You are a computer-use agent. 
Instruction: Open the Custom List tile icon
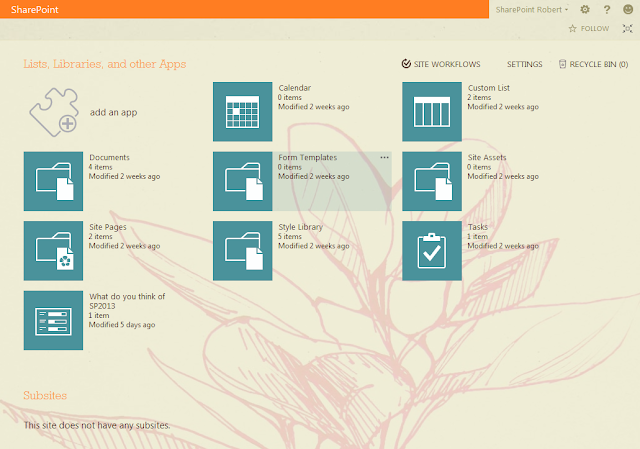click(x=432, y=112)
